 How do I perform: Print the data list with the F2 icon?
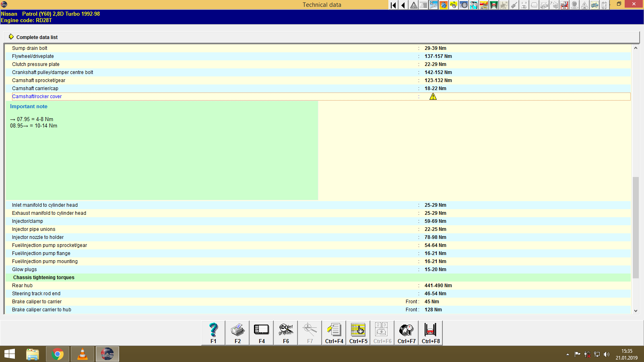pos(237,333)
